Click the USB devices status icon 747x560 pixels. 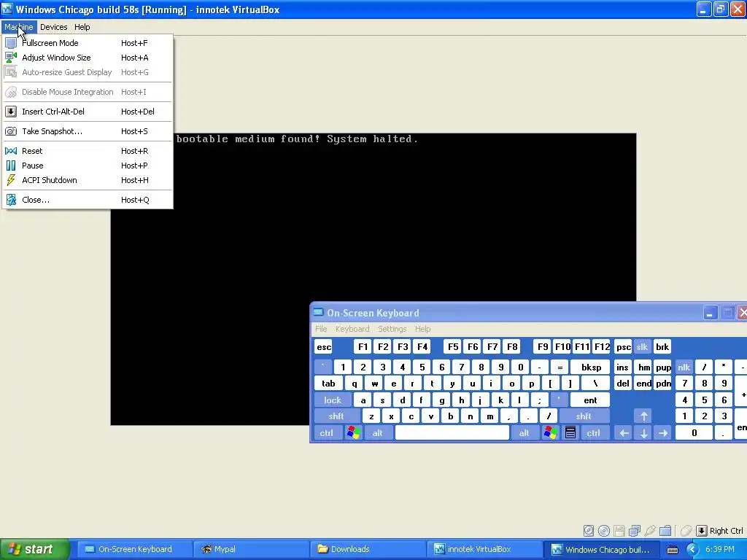(650, 531)
